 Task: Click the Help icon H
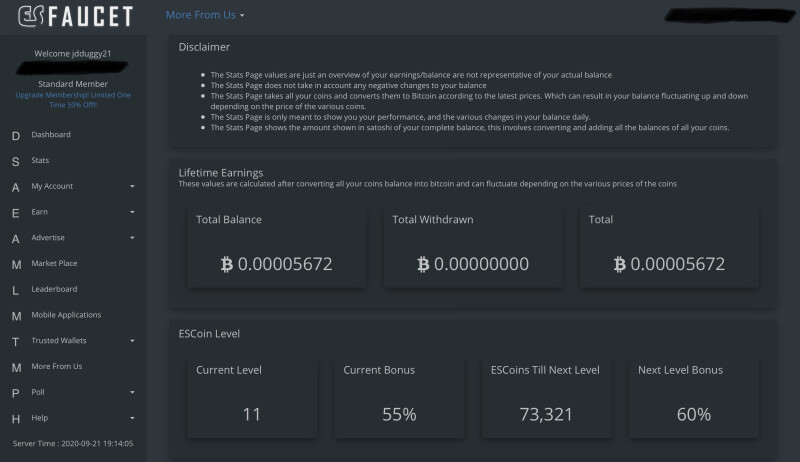coord(16,419)
